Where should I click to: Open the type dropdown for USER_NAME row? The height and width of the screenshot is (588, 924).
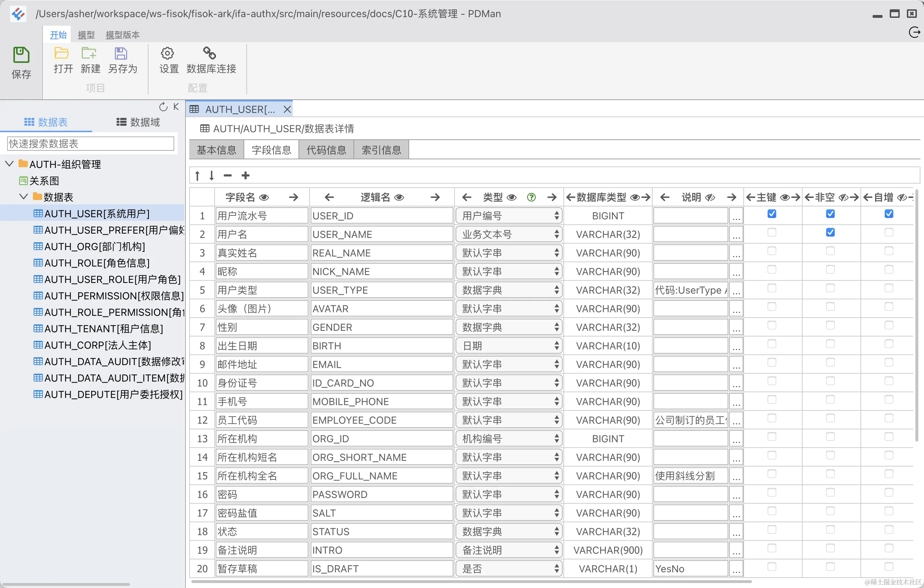tap(509, 234)
